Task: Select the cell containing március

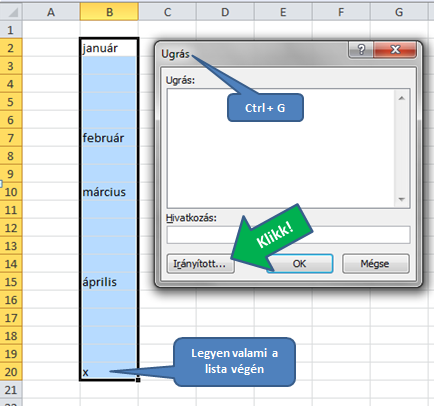Action: click(x=109, y=192)
